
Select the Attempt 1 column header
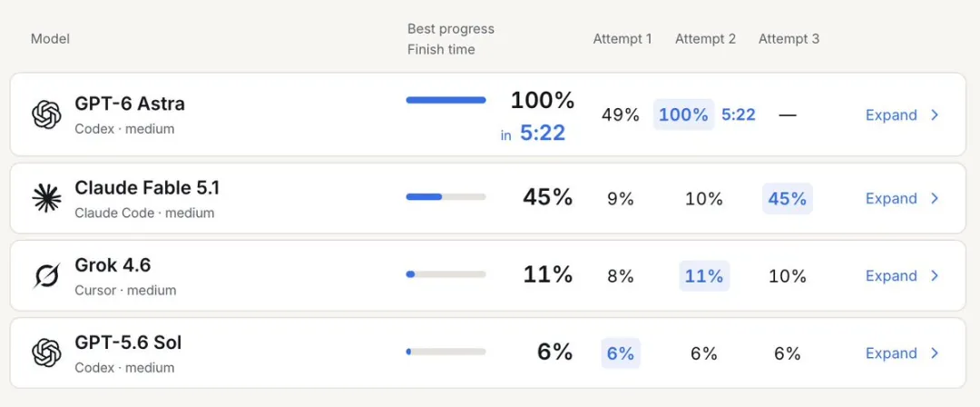click(622, 39)
